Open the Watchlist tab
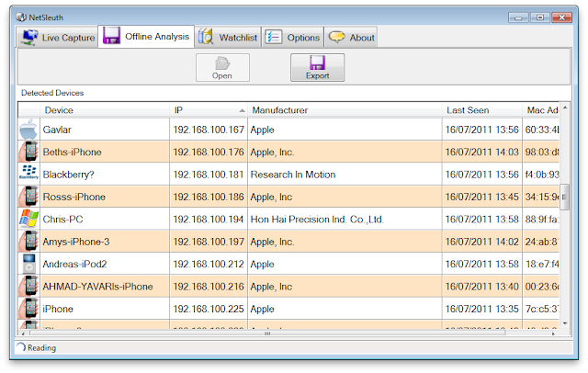Viewport: 588px width, 373px height. 228,38
